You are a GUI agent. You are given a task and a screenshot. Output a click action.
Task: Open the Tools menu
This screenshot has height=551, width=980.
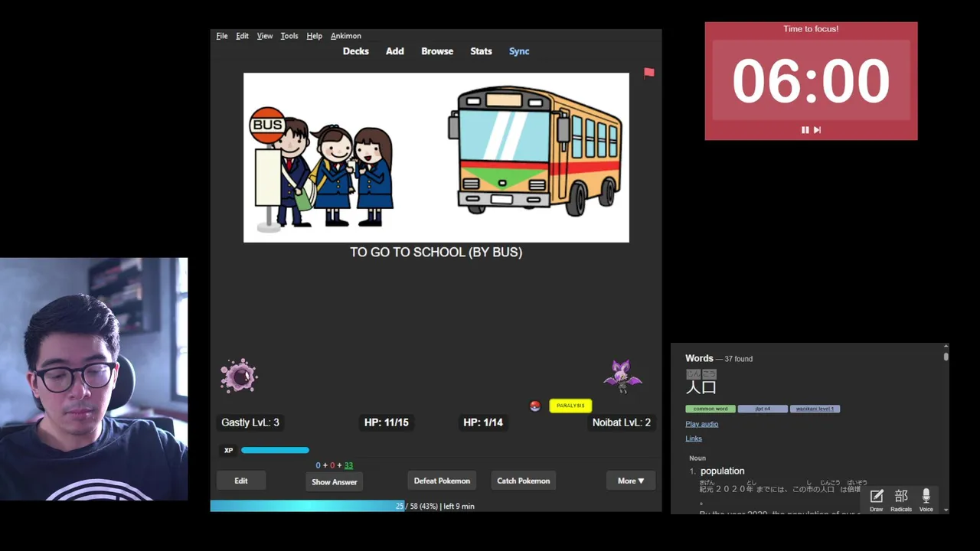pyautogui.click(x=289, y=36)
